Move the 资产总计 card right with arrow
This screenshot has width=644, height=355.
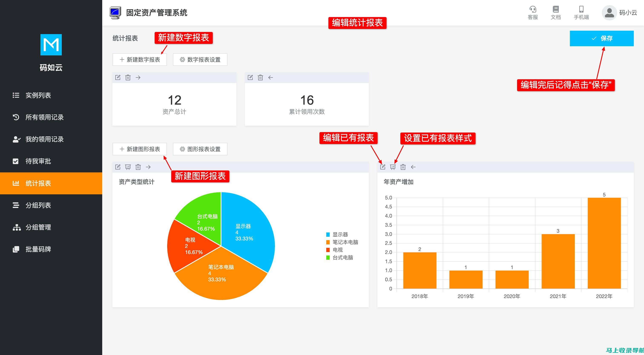click(x=138, y=78)
